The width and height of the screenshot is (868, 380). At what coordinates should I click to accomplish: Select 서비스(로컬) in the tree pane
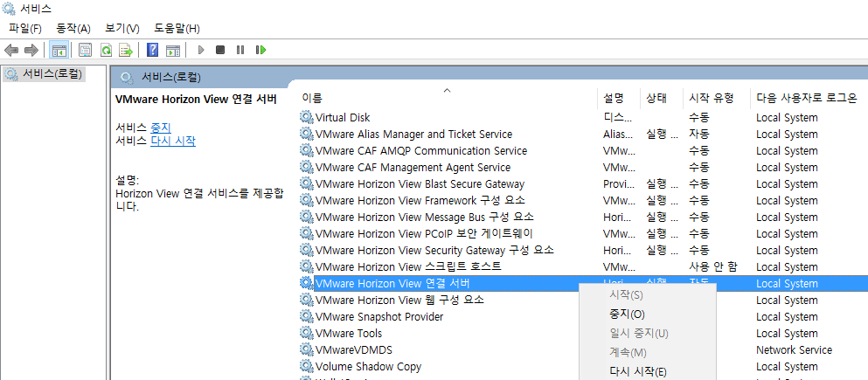coord(45,73)
